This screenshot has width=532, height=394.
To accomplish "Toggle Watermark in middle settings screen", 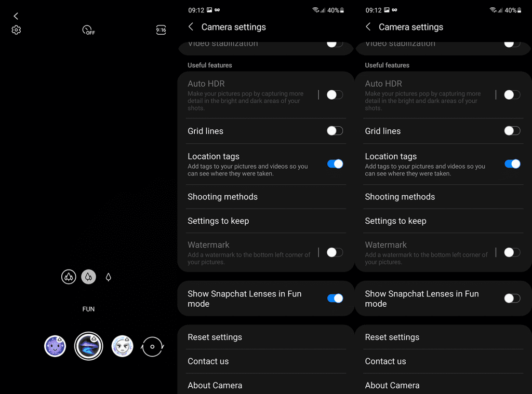I will click(335, 253).
